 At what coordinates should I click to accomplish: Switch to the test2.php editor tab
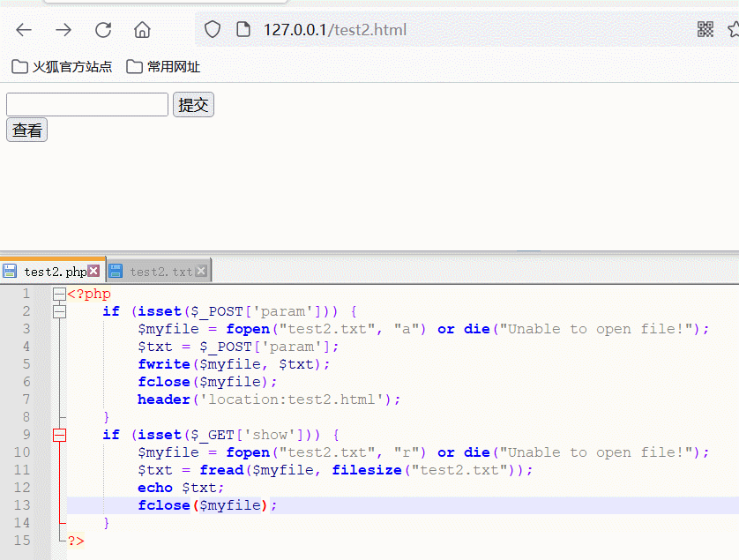click(x=53, y=272)
